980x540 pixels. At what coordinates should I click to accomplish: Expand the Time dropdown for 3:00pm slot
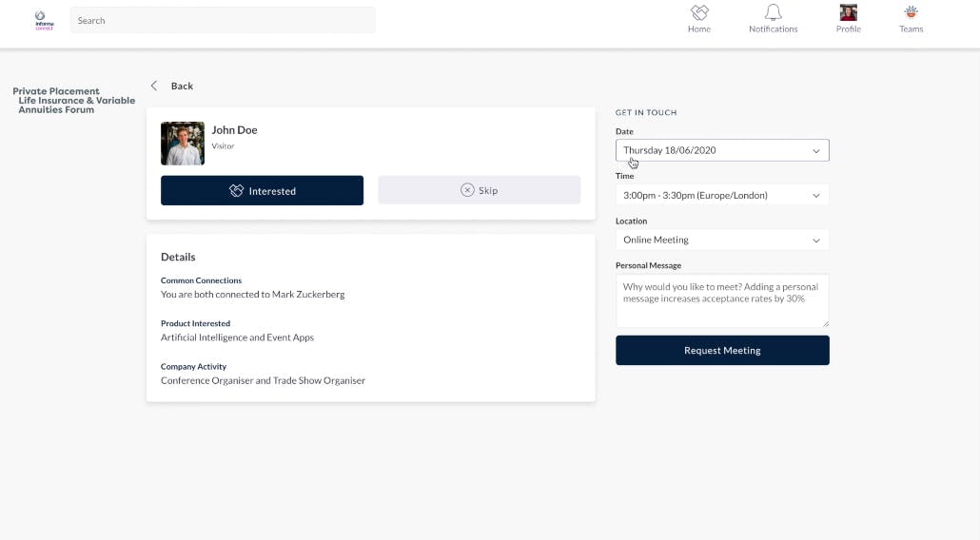click(722, 195)
